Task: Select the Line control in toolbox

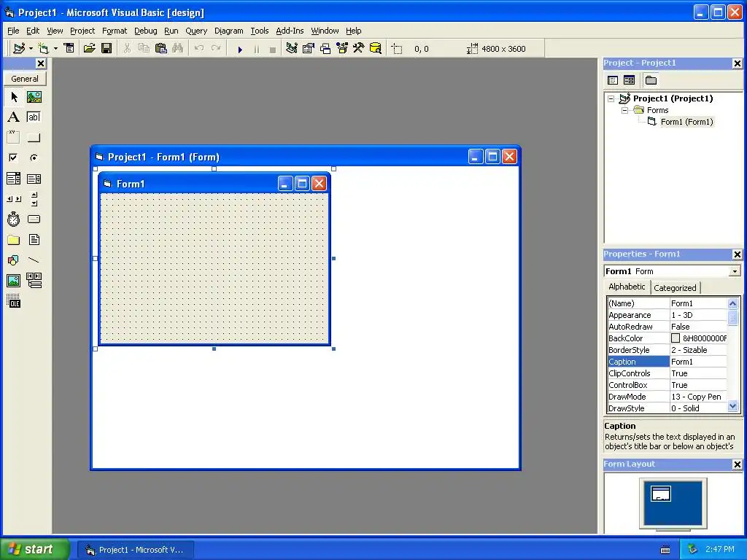Action: [x=34, y=260]
